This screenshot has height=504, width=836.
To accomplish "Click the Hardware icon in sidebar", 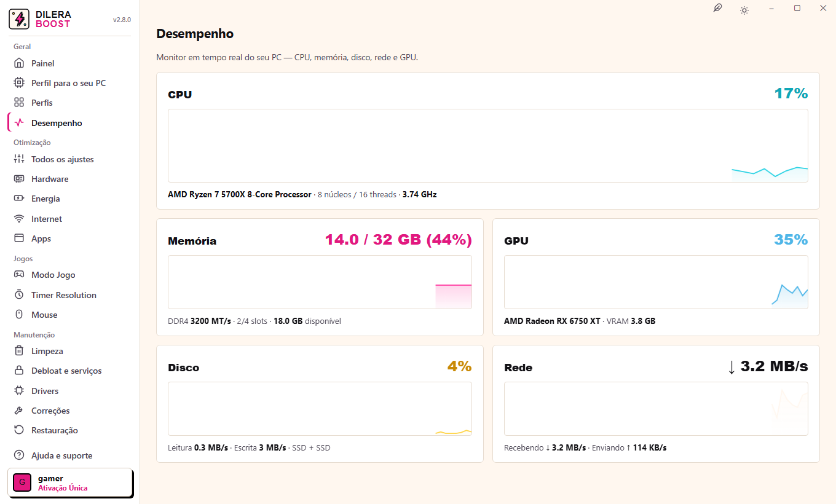I will click(x=19, y=179).
